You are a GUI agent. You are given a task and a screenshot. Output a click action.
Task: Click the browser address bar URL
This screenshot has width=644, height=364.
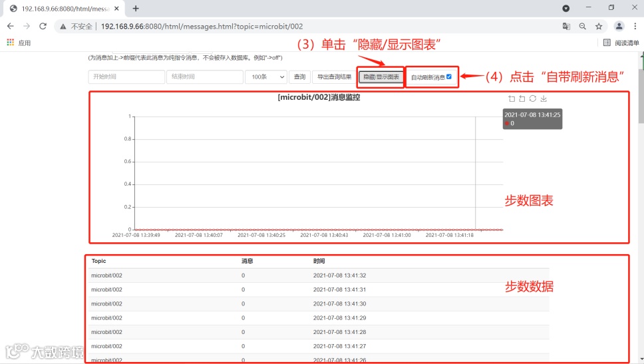(x=202, y=27)
